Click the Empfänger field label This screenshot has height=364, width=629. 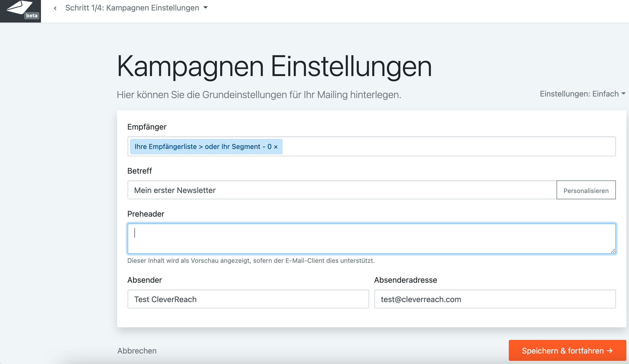(x=147, y=127)
